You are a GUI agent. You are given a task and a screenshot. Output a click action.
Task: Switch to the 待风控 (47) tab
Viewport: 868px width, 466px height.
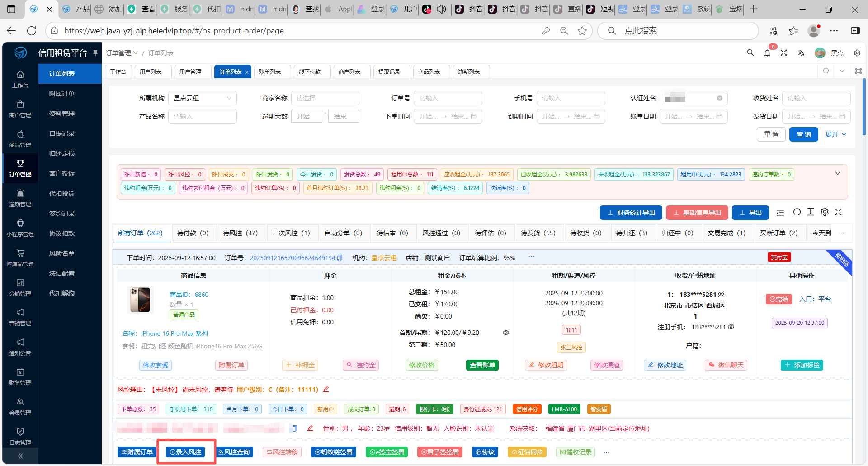click(240, 233)
